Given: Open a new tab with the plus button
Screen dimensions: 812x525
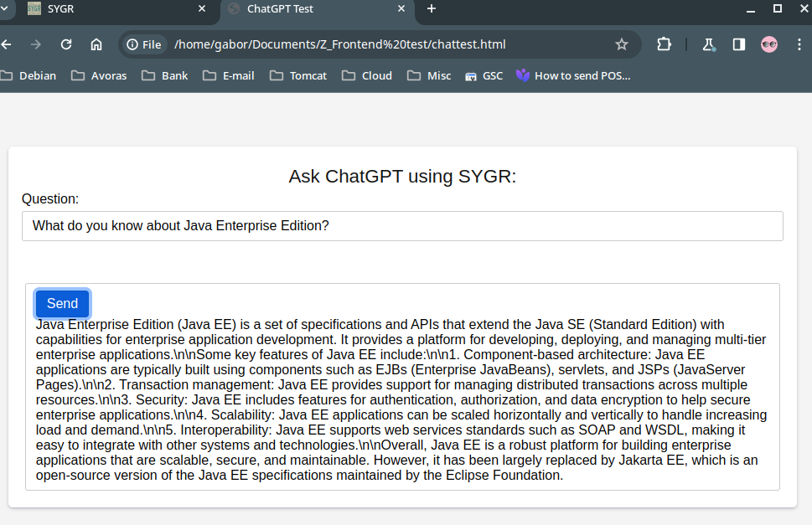Looking at the screenshot, I should tap(432, 9).
